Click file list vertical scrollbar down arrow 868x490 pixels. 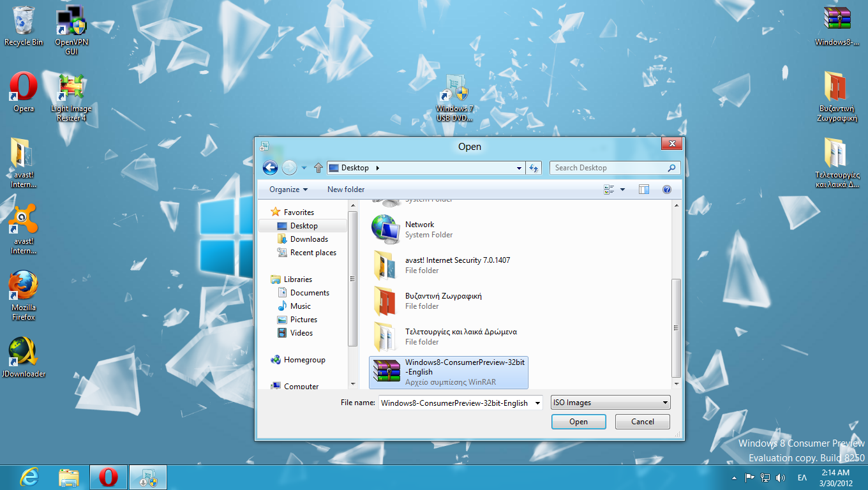tap(677, 385)
